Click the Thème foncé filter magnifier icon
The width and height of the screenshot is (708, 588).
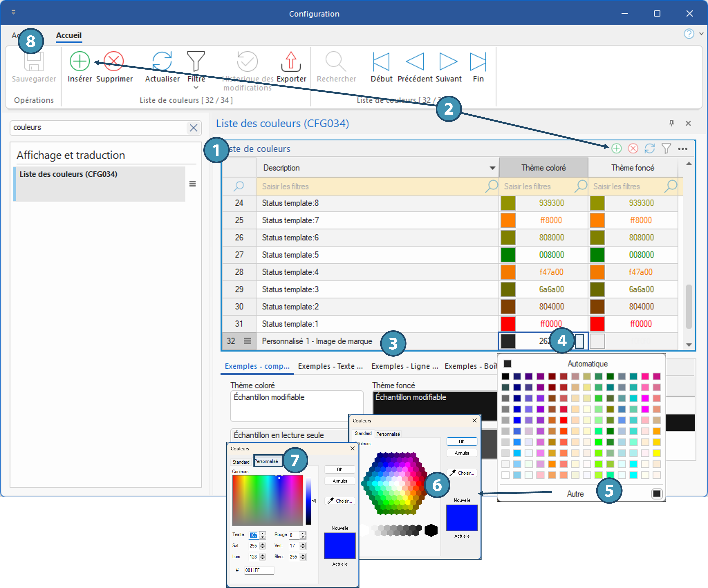click(x=671, y=186)
